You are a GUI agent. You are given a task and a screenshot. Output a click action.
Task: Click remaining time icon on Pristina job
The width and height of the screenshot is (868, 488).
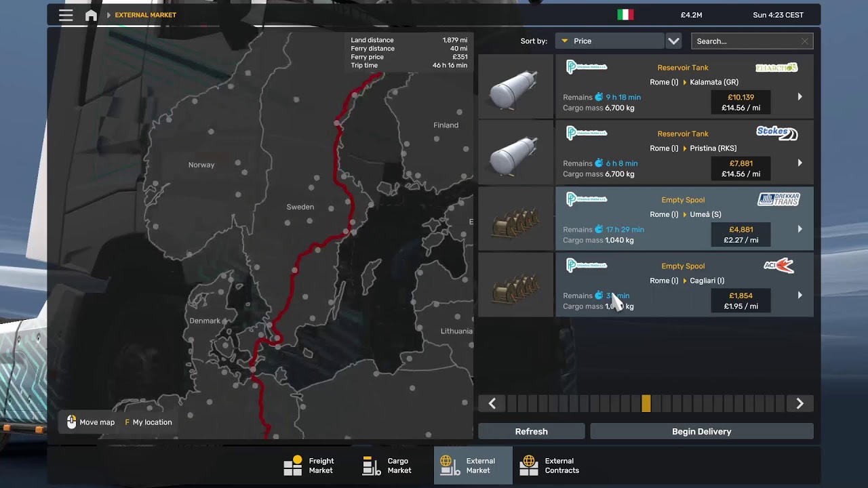point(599,163)
